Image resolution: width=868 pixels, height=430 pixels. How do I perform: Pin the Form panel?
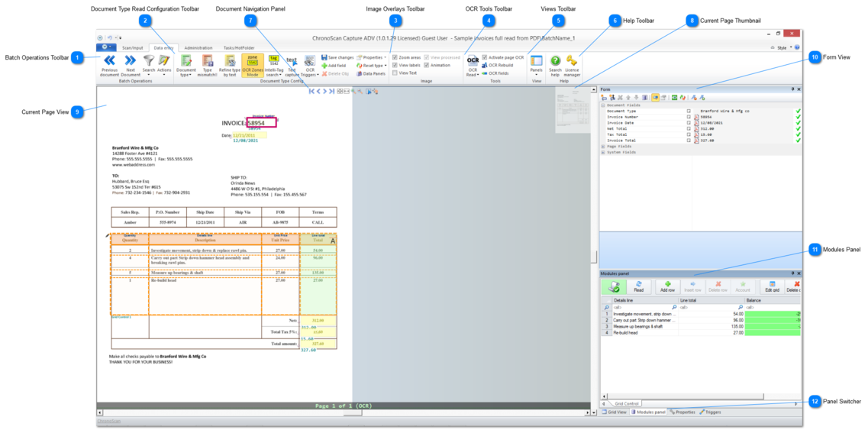(x=792, y=89)
